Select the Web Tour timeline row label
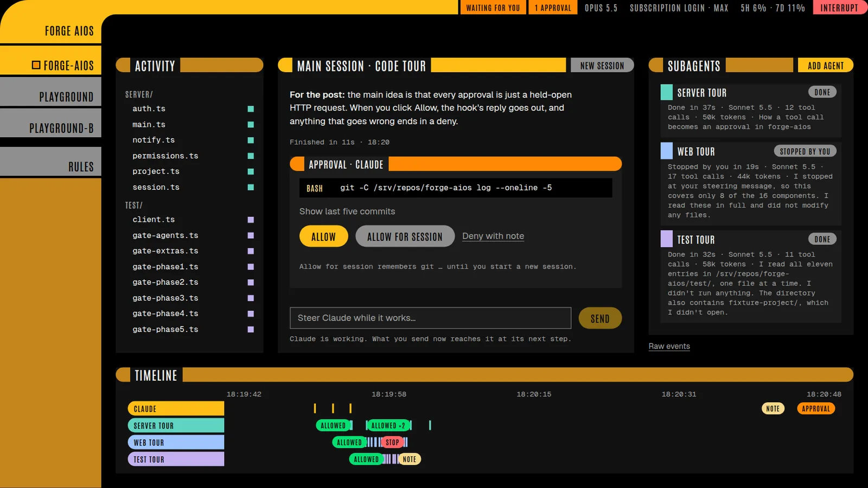 pyautogui.click(x=176, y=442)
